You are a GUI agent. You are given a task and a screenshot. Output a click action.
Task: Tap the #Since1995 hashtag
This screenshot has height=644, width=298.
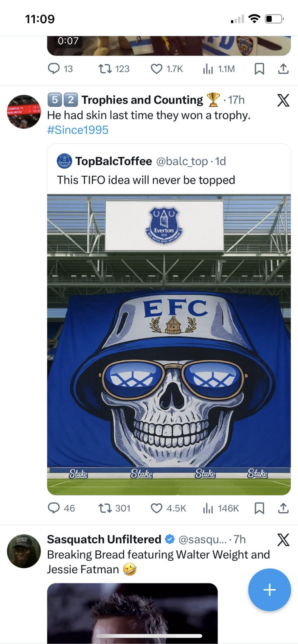click(x=78, y=130)
